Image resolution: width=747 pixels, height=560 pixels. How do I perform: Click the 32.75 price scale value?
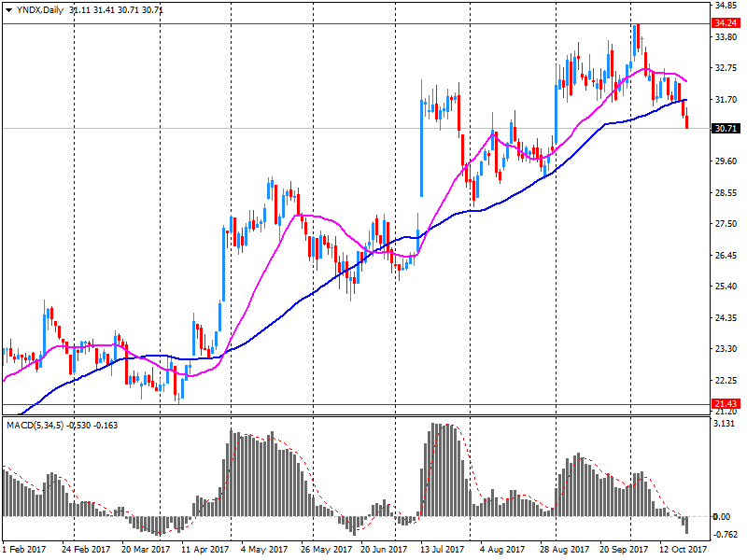click(x=726, y=68)
